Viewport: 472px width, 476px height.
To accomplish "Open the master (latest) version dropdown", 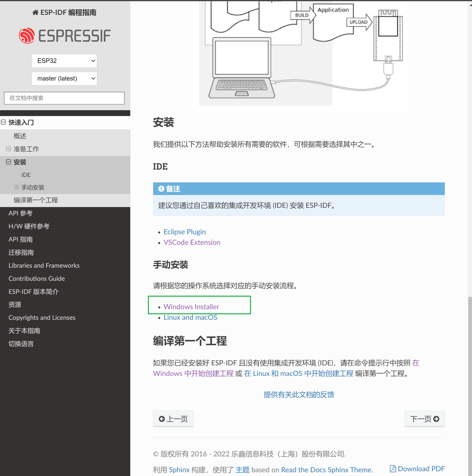I will 64,78.
